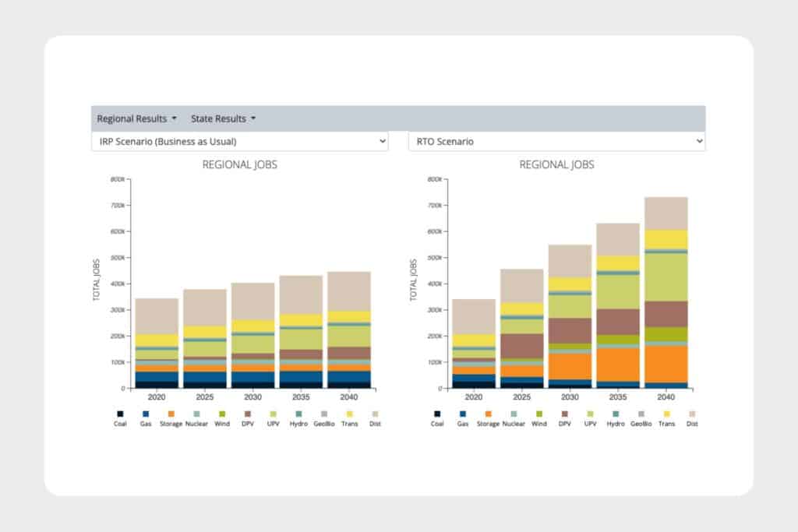The height and width of the screenshot is (532, 798).
Task: Click the Coal legend label in RTO chart
Action: pyautogui.click(x=437, y=424)
